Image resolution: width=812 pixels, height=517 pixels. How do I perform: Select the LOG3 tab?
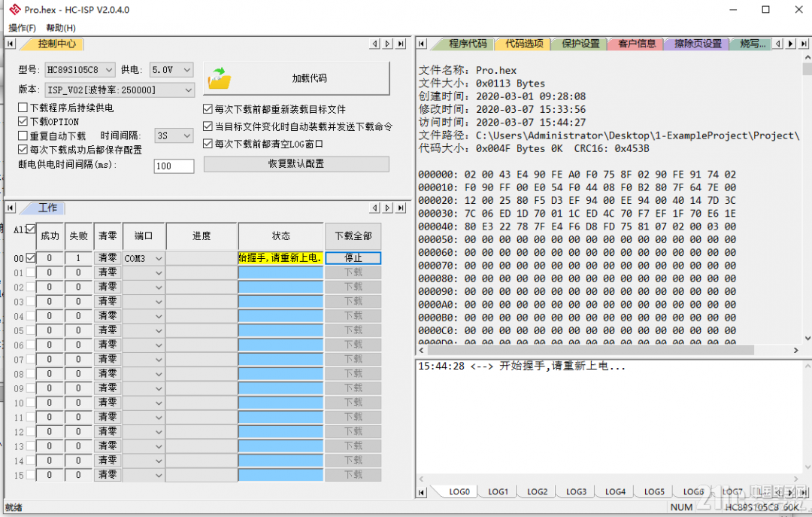576,491
